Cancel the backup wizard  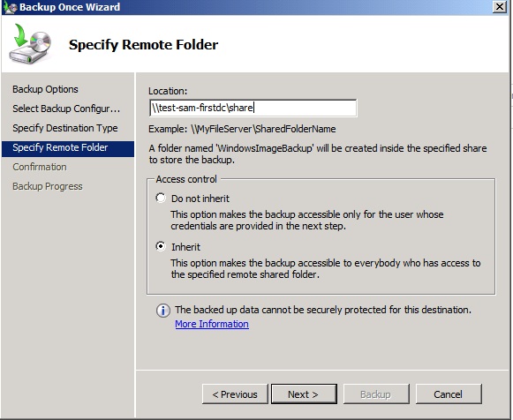(449, 394)
